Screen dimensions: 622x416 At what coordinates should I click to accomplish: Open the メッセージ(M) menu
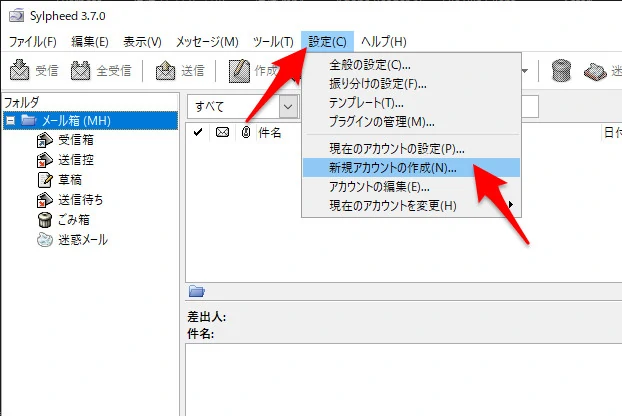coord(207,42)
